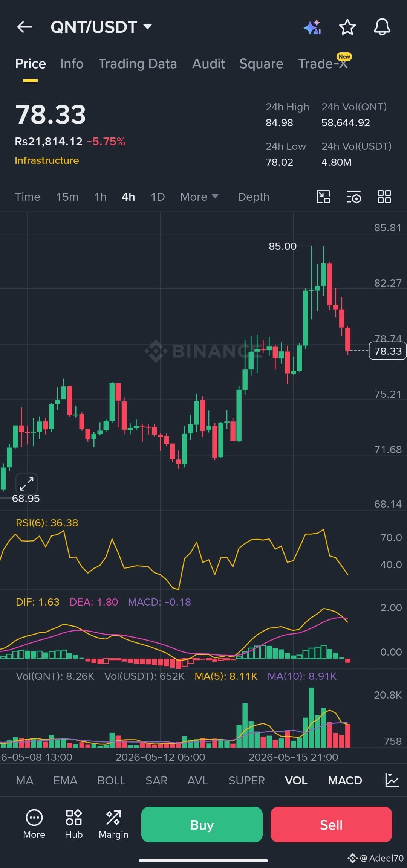Show the Depth chart
407x868 pixels.
(x=254, y=197)
